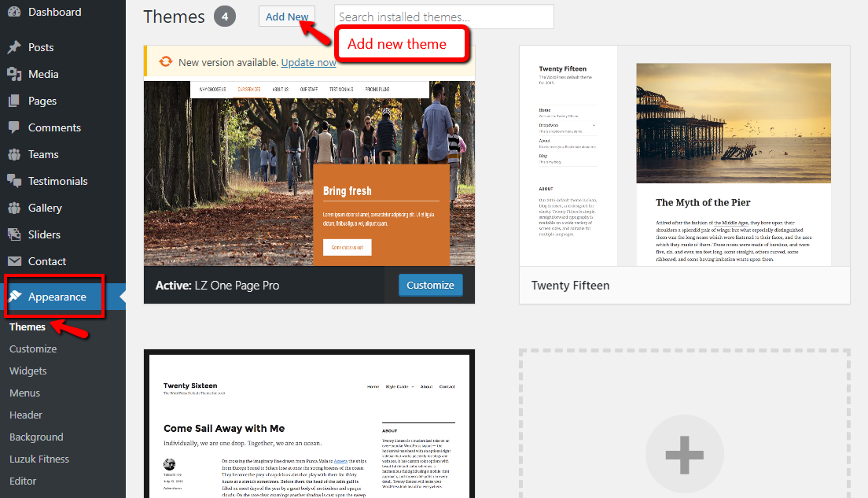Click the Media library icon

click(x=14, y=74)
